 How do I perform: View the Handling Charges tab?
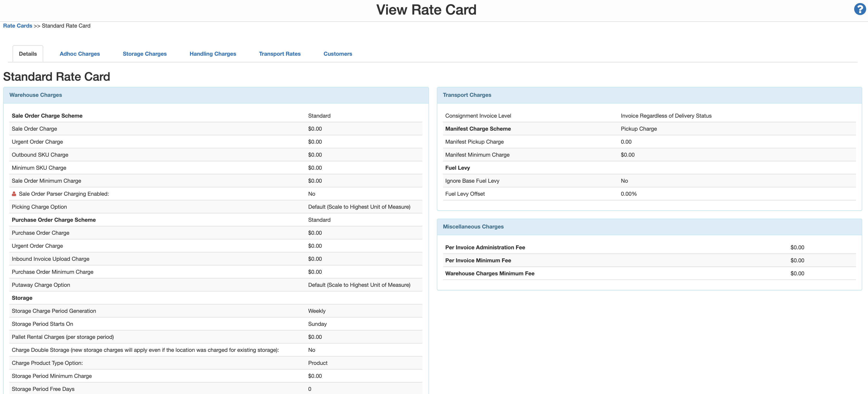coord(213,54)
